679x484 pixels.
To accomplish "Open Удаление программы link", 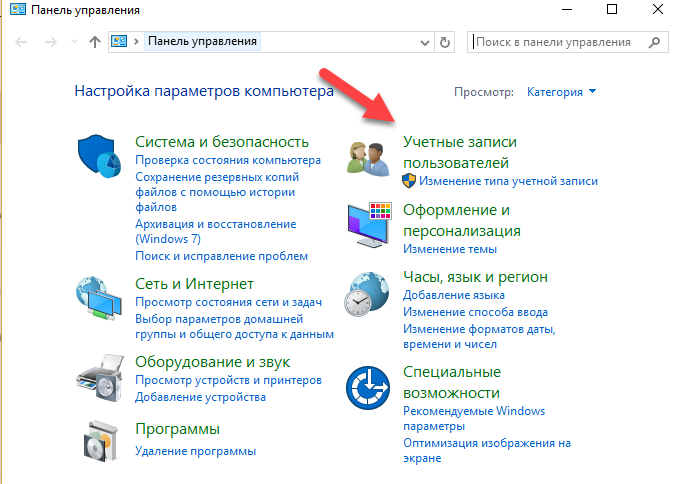I will [x=195, y=451].
